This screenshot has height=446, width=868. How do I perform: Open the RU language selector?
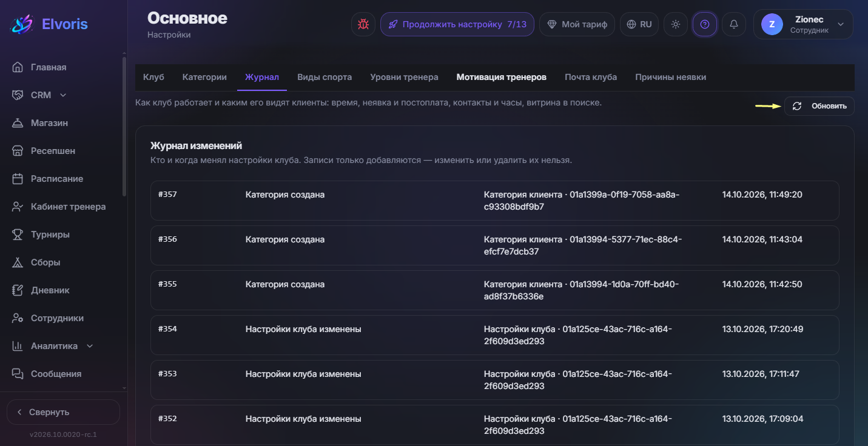tap(639, 24)
